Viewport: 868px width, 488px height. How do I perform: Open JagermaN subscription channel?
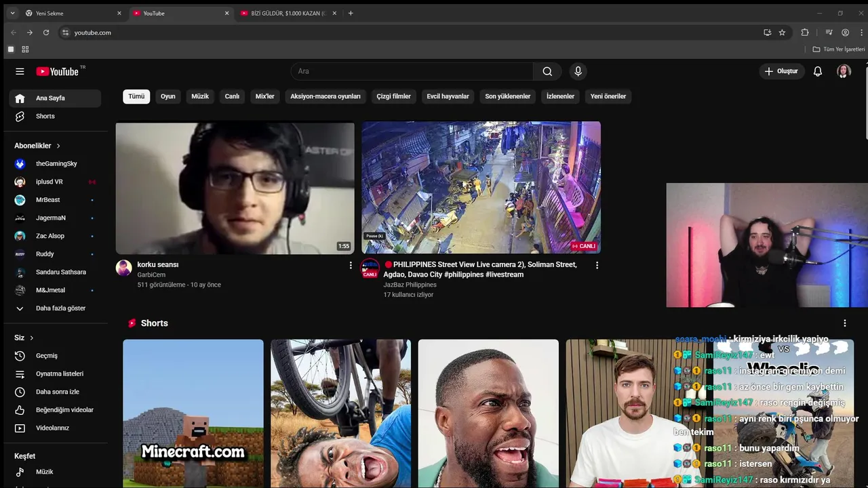(x=55, y=218)
